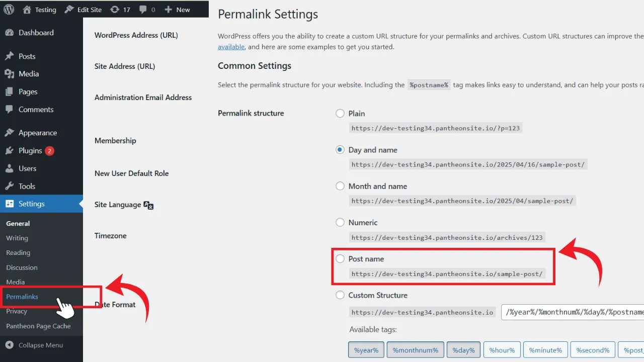Select the Plain permalink radio button
Viewport: 644px width, 362px height.
340,114
